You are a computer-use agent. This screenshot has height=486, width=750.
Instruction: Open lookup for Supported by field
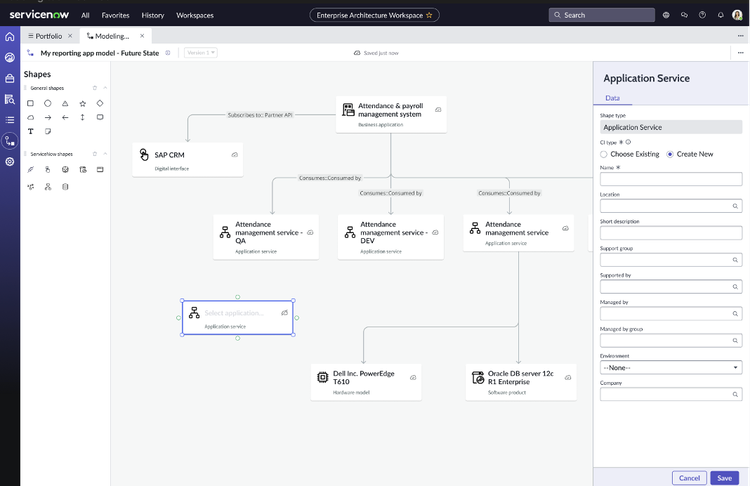[x=735, y=287]
